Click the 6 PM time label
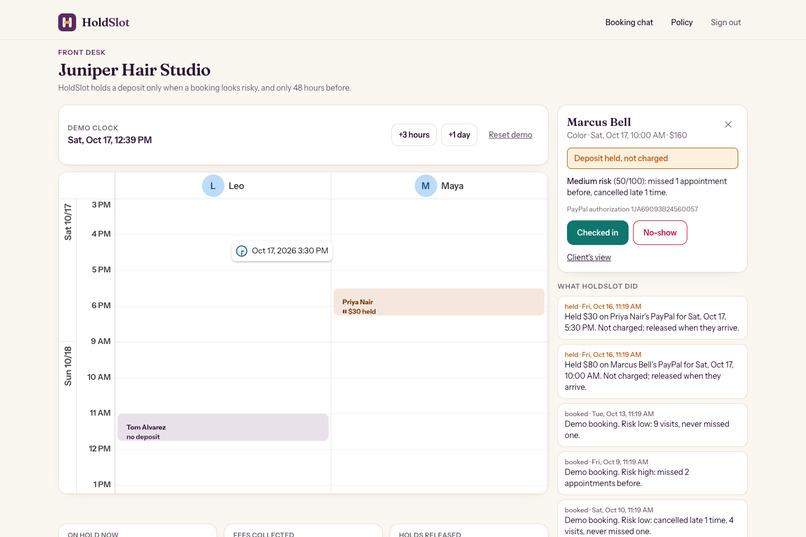This screenshot has width=806, height=537. pos(101,305)
